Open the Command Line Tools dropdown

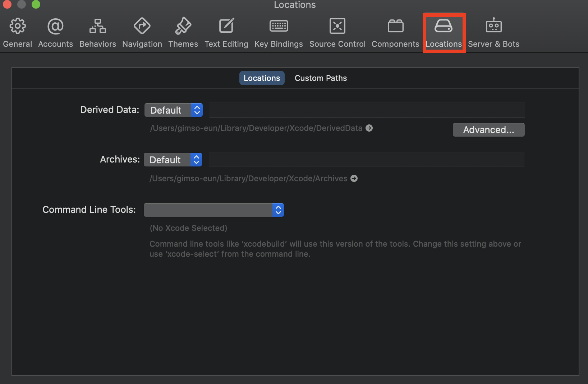tap(214, 210)
